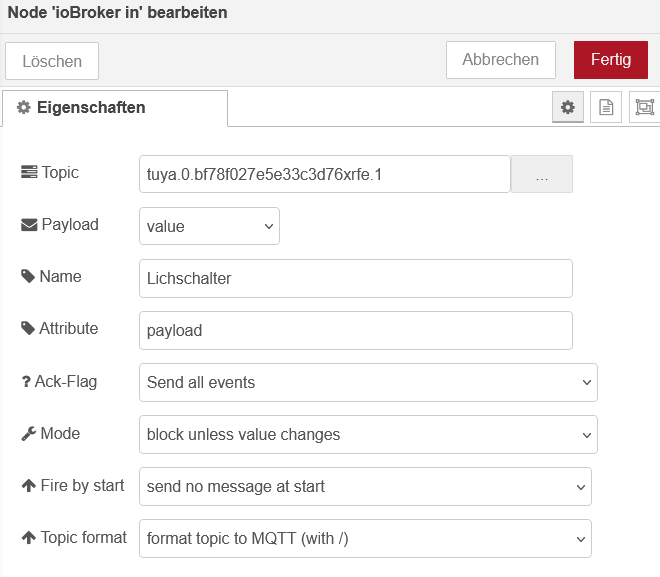Click the Fire by start arrow icon
The image size is (660, 577).
pyautogui.click(x=28, y=486)
